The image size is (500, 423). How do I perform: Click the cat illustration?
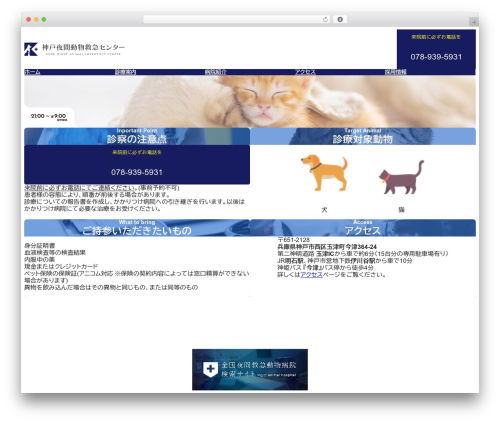pos(401,177)
